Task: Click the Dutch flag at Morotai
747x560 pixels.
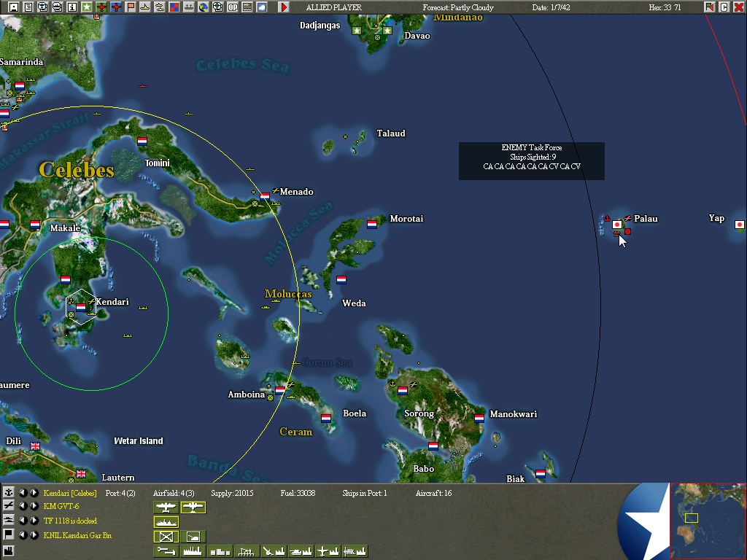Action: tap(372, 224)
